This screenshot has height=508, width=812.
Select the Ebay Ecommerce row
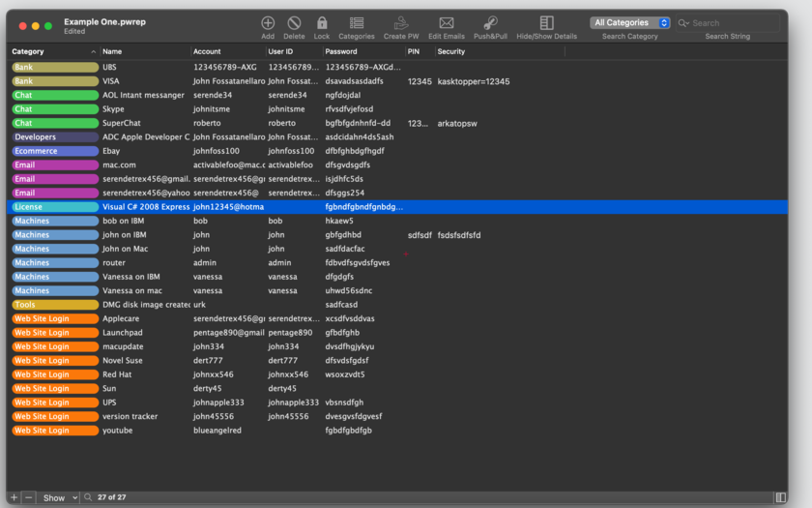click(x=397, y=151)
